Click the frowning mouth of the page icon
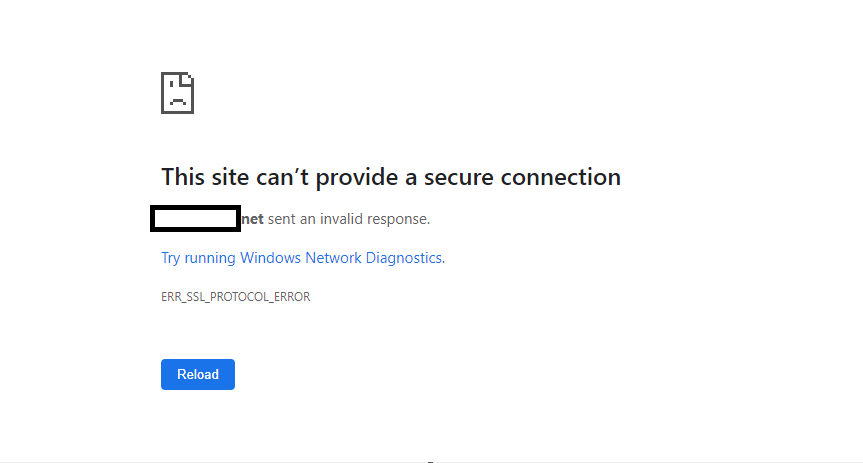 [x=177, y=101]
